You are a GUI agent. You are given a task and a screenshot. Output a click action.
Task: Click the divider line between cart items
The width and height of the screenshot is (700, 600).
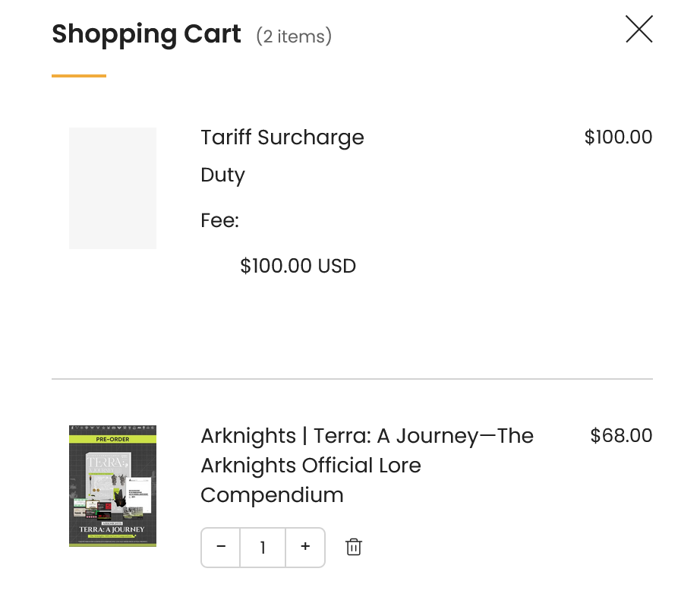(352, 378)
